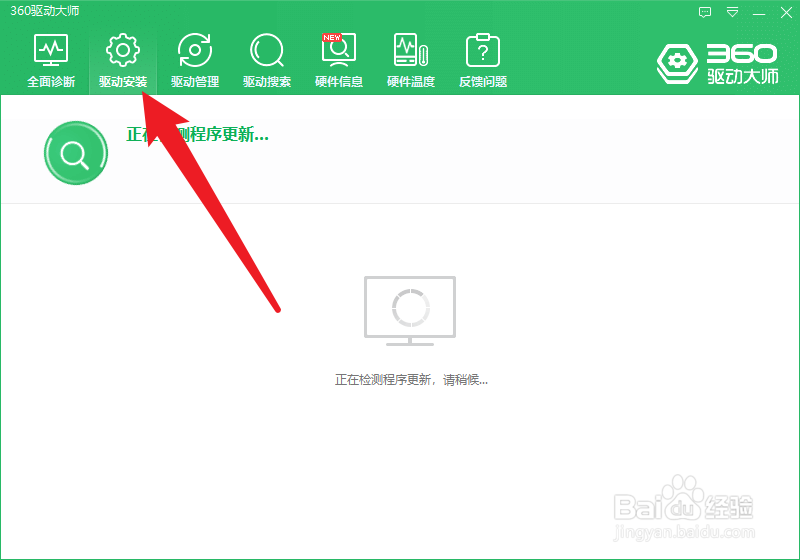Open the 驱动管理 driver management tab
The height and width of the screenshot is (560, 800).
point(195,60)
